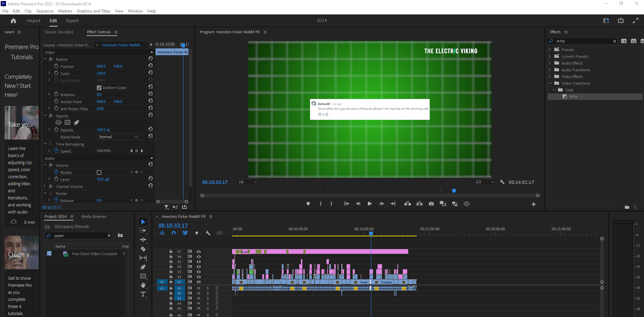Viewport: 644px width, 317px height.
Task: Select the Hand tool
Action: tap(143, 285)
